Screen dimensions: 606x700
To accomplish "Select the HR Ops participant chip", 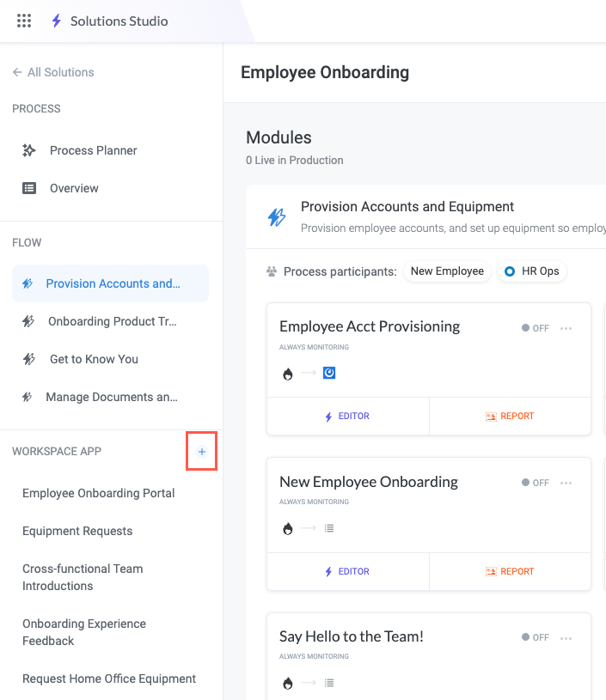I will click(x=532, y=271).
